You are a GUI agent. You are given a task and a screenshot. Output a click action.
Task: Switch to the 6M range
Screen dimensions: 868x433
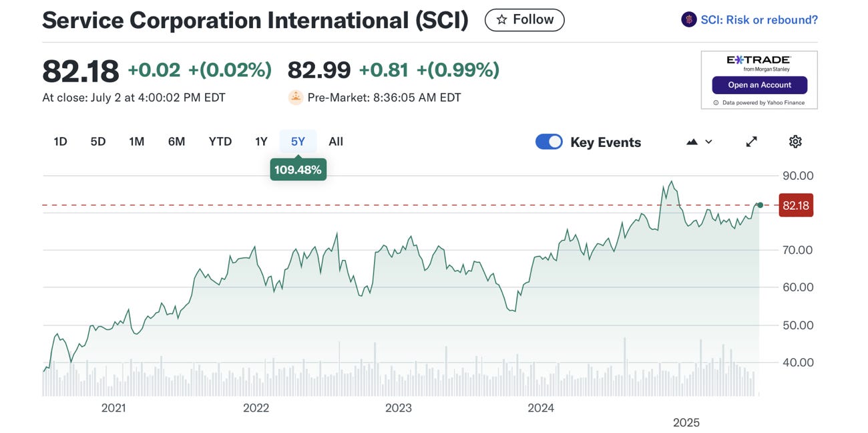pos(176,142)
